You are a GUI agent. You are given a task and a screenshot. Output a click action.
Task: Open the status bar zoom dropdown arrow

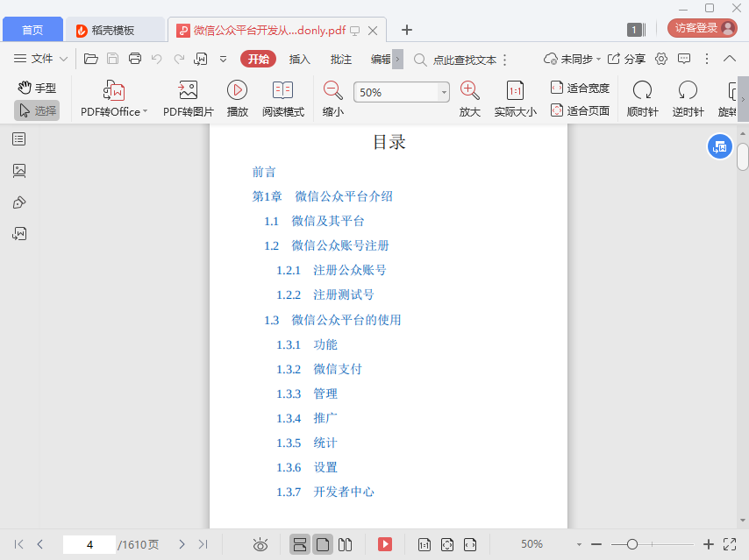click(x=579, y=544)
